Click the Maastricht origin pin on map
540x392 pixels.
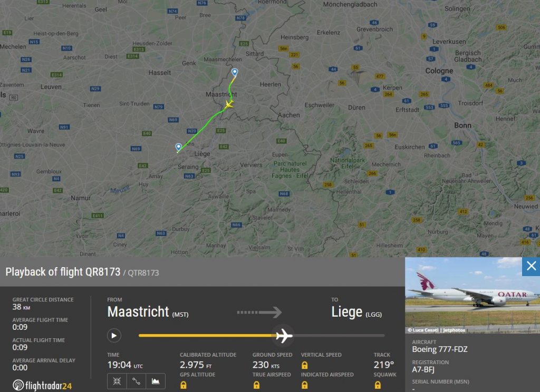pos(235,72)
